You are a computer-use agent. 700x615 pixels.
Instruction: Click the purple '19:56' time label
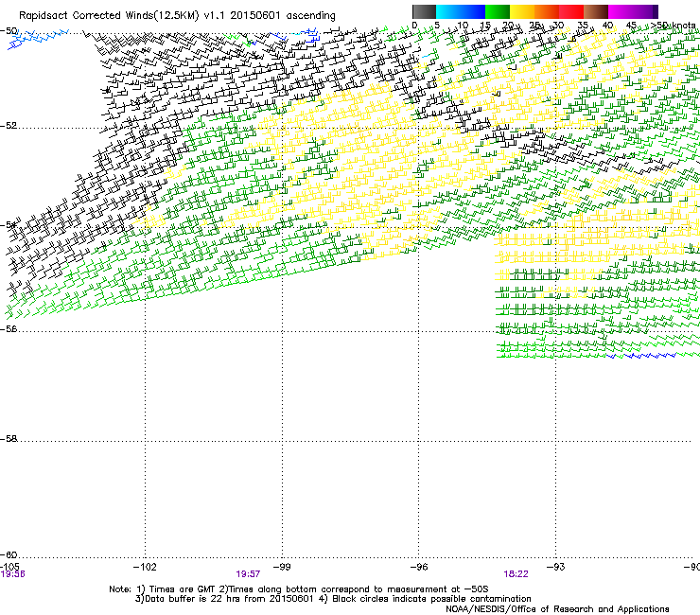point(13,574)
